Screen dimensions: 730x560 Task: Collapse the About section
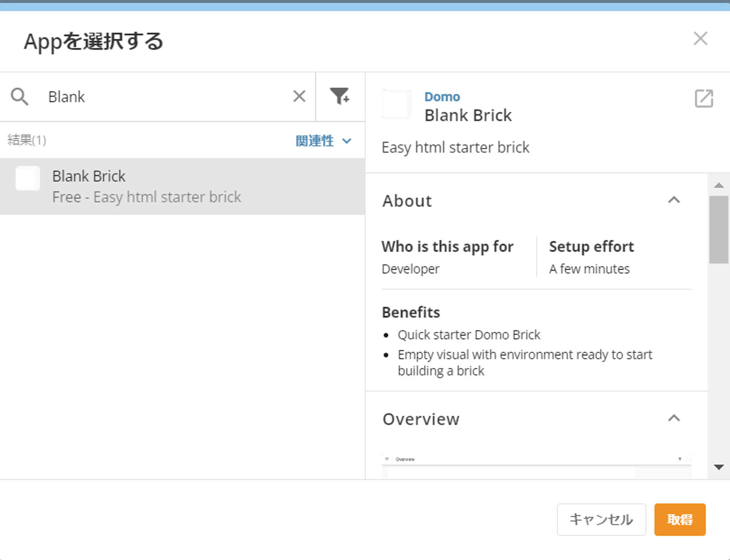pos(674,200)
